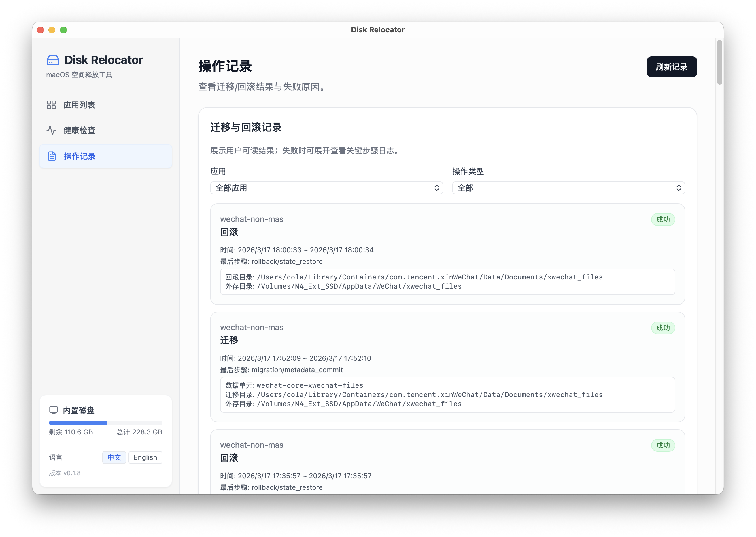The width and height of the screenshot is (756, 537).
Task: Click the monitor icon beside 内置磁盘
Action: (53, 410)
